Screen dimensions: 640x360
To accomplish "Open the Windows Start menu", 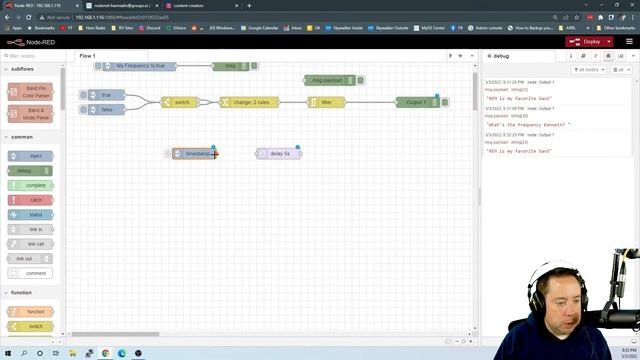I will pos(8,353).
